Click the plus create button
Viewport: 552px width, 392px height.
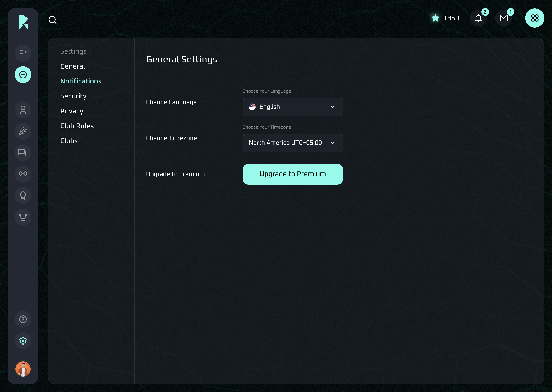pyautogui.click(x=23, y=75)
